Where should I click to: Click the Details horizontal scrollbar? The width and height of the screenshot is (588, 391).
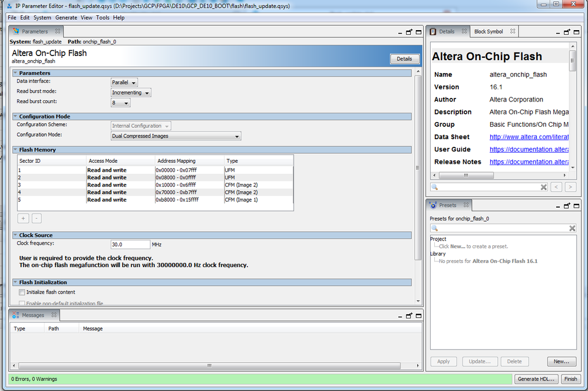[466, 175]
